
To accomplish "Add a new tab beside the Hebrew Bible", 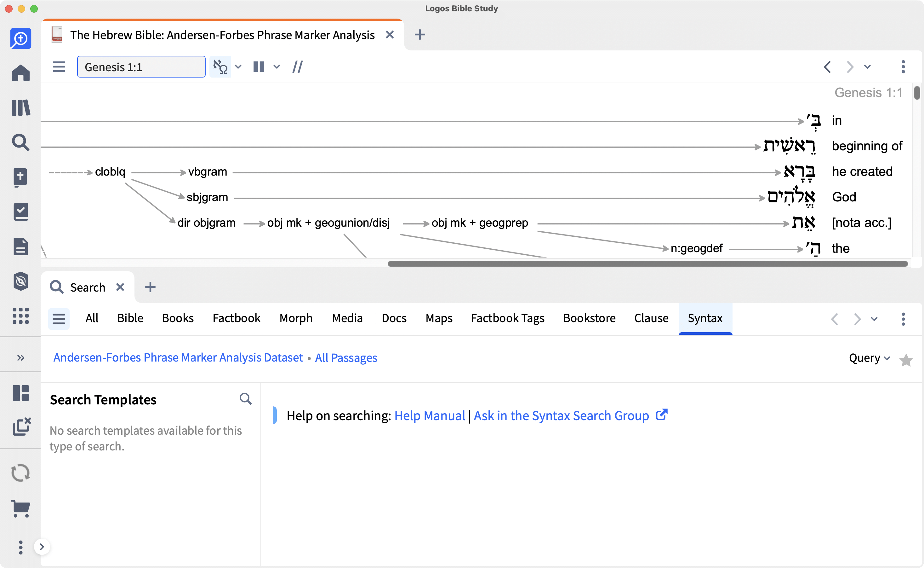I will coord(420,35).
